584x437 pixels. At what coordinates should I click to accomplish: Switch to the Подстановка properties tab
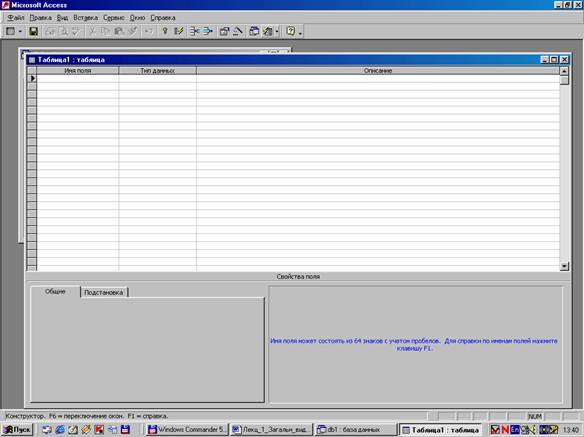[104, 292]
